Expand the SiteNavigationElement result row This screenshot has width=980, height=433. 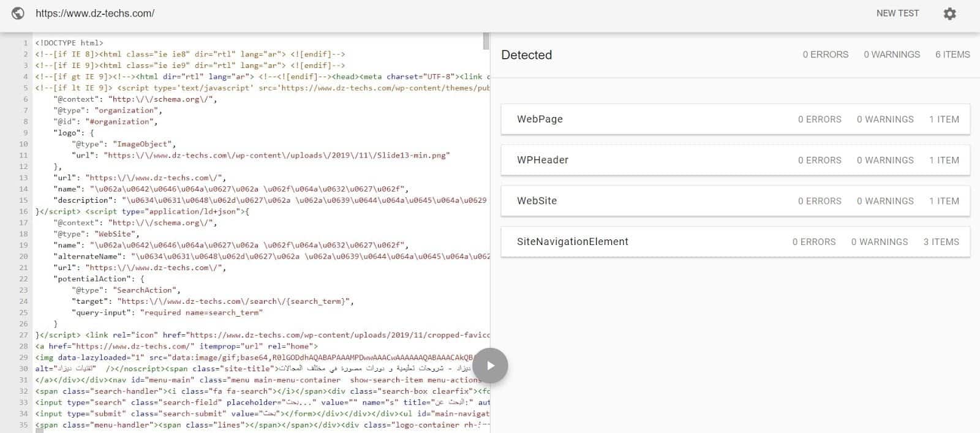735,242
